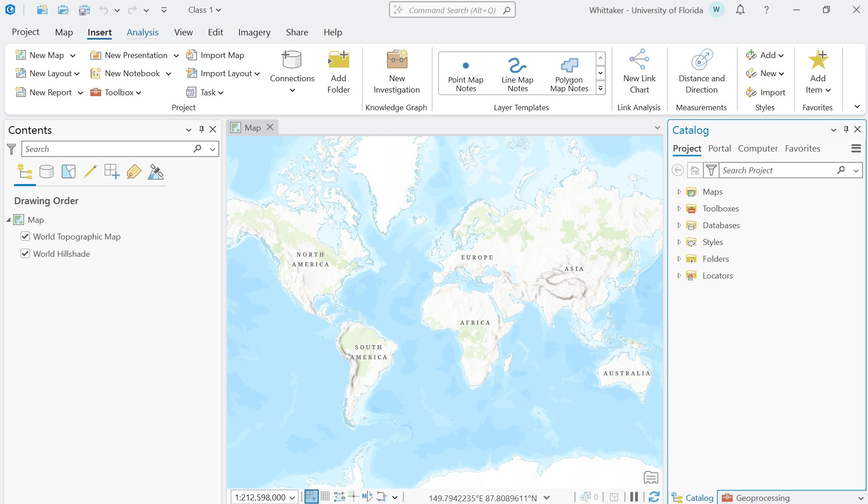Click New Link Chart icon
This screenshot has width=868, height=504.
pos(639,60)
